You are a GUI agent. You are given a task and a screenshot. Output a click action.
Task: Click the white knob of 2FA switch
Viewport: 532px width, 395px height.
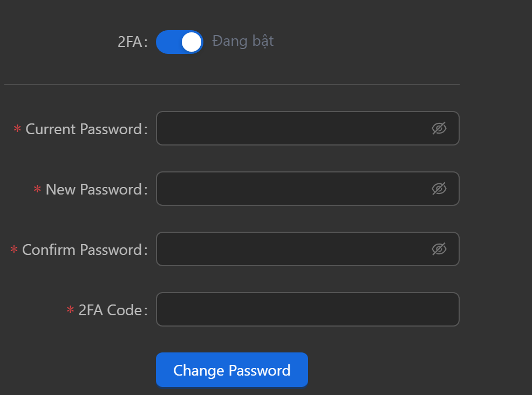[191, 42]
